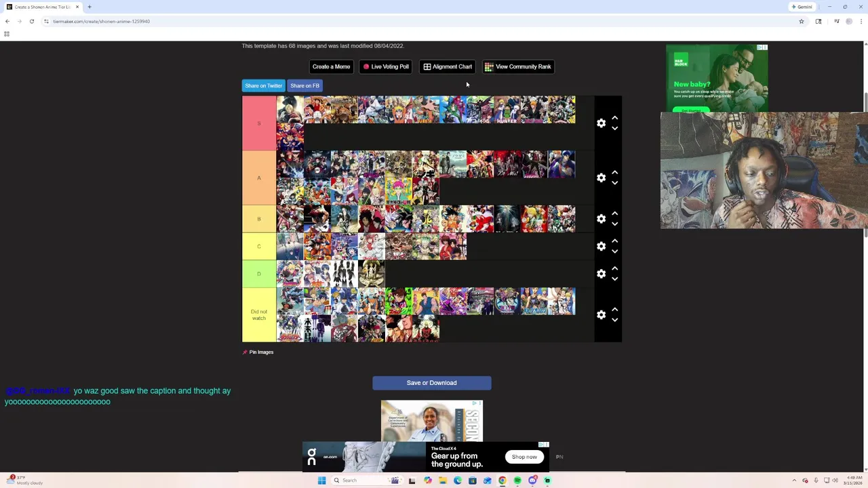The image size is (868, 488).
Task: Bookmark this page with star
Action: coord(801,21)
